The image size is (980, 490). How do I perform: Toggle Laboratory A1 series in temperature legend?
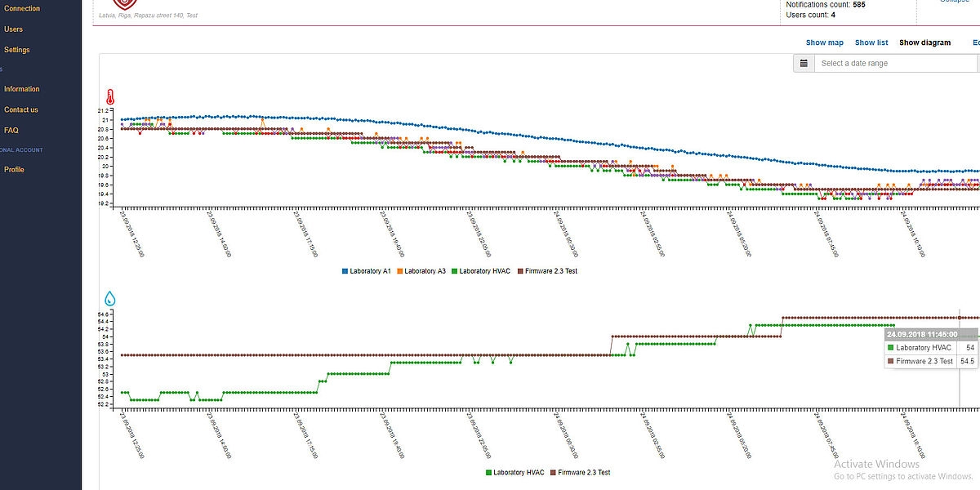[367, 271]
